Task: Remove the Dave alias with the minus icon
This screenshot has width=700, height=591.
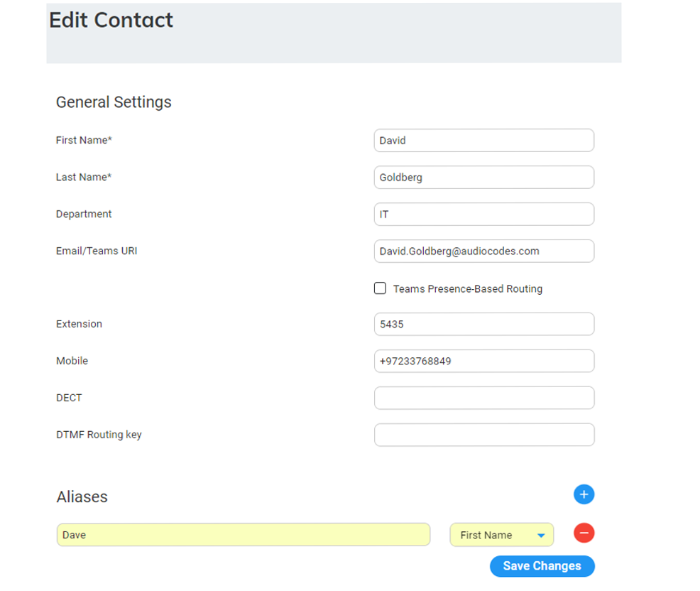Action: [x=584, y=533]
